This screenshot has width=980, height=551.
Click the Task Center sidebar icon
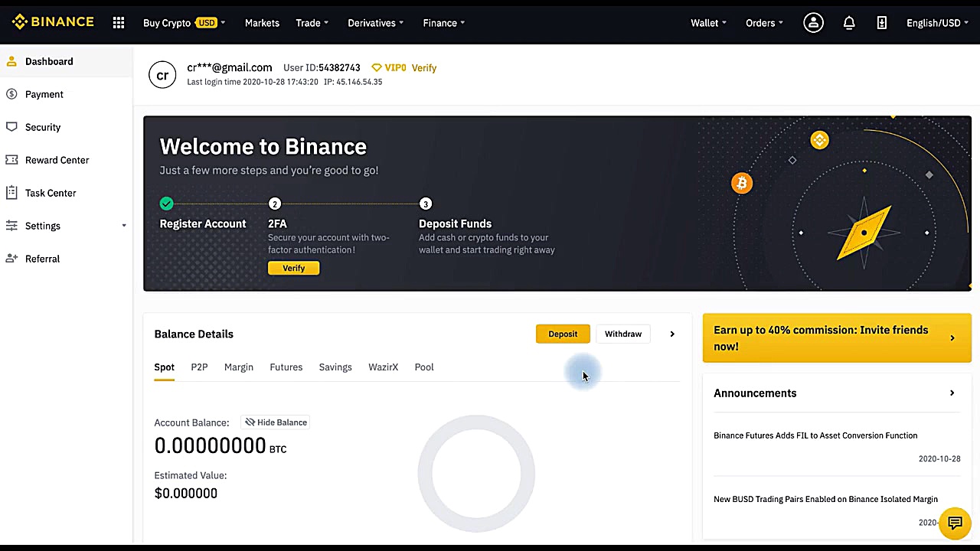point(11,193)
